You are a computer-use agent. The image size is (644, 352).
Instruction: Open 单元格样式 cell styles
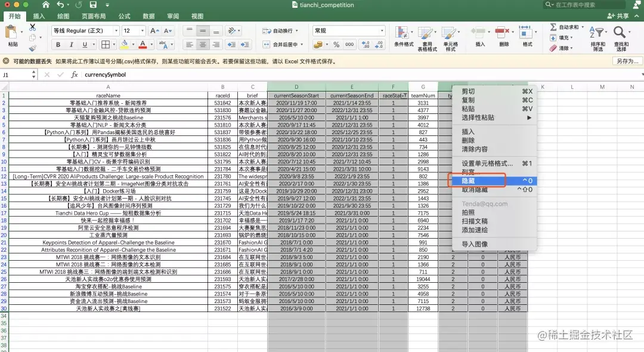451,38
